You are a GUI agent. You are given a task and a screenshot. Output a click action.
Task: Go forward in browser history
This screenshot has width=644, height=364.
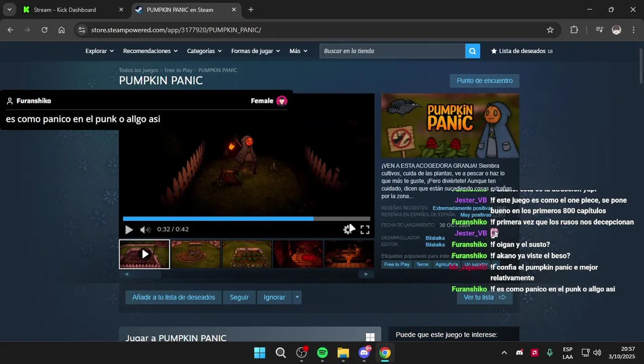coord(27,30)
